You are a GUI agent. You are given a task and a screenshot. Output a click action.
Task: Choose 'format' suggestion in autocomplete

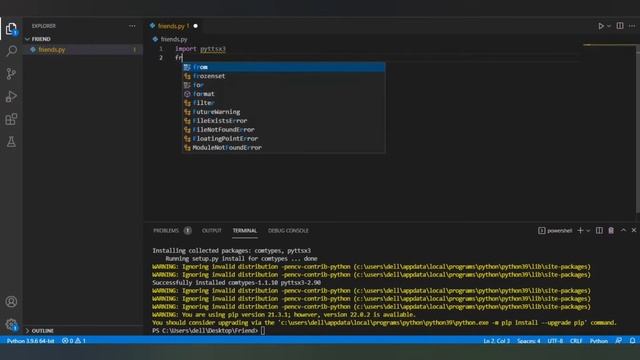tap(283, 94)
